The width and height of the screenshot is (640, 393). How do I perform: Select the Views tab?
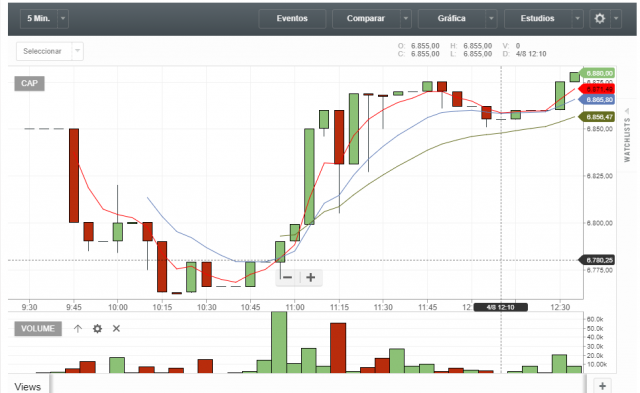point(28,386)
